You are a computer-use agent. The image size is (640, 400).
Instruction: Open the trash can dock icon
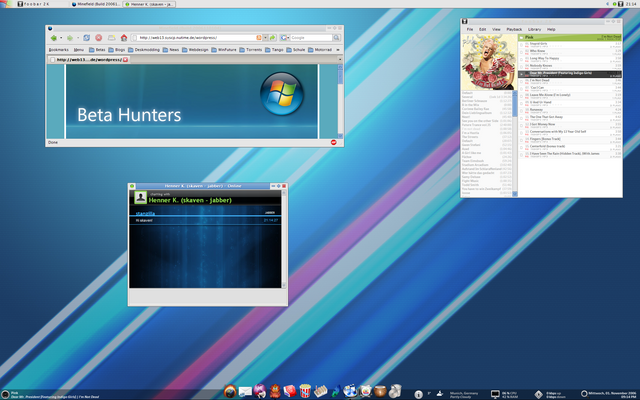(x=395, y=391)
